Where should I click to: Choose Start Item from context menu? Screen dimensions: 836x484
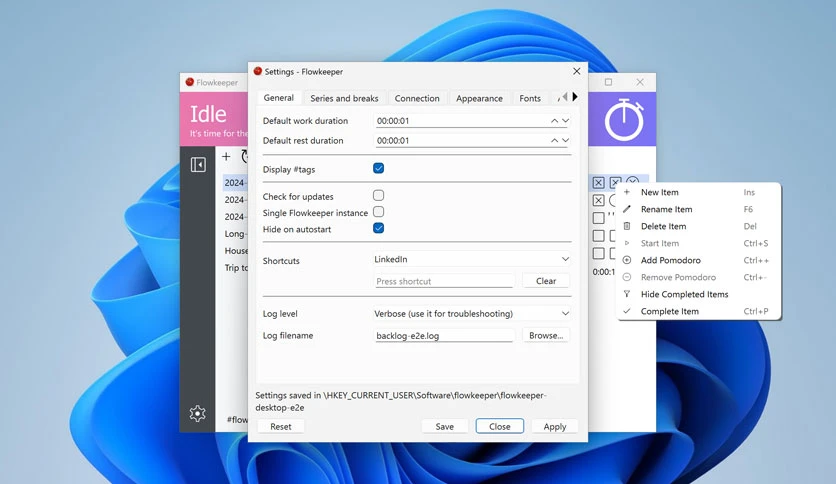click(698, 244)
